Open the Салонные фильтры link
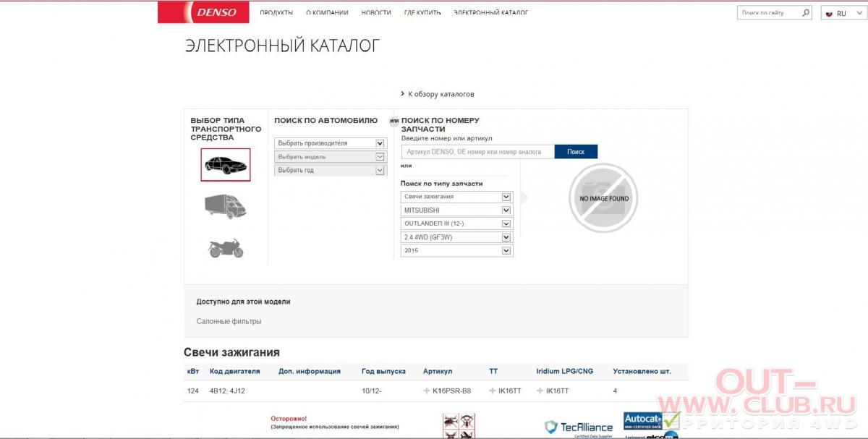Image resolution: width=868 pixels, height=439 pixels. pos(229,321)
